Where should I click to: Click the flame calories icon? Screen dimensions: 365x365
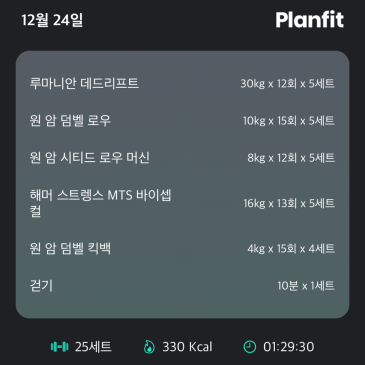click(149, 347)
